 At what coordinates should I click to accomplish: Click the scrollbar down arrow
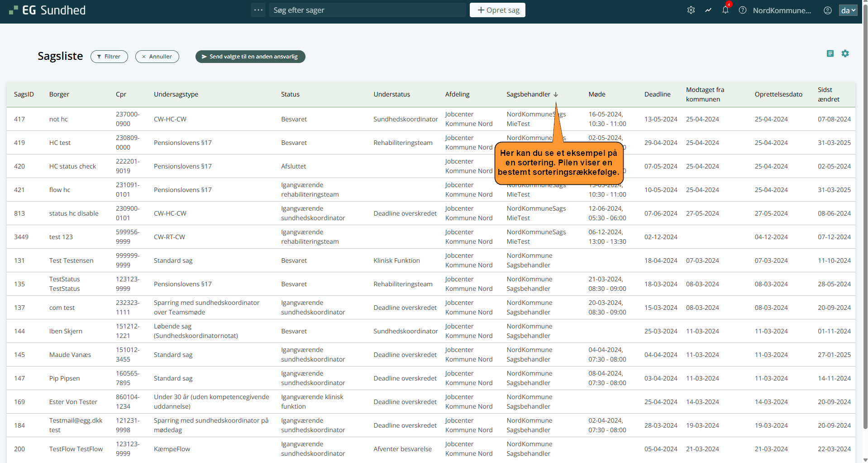[x=865, y=460]
